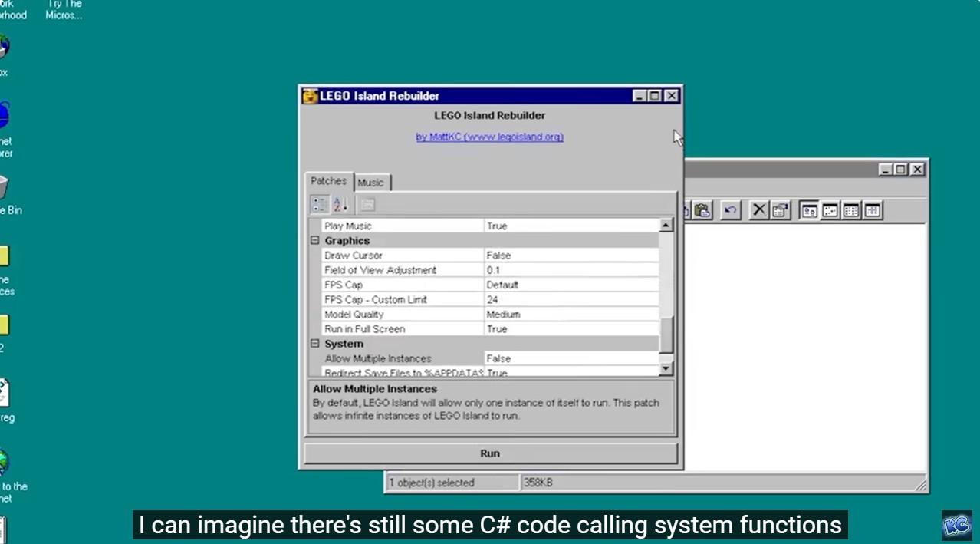The width and height of the screenshot is (980, 544).
Task: Select the FPS Cap property label
Action: tap(344, 285)
